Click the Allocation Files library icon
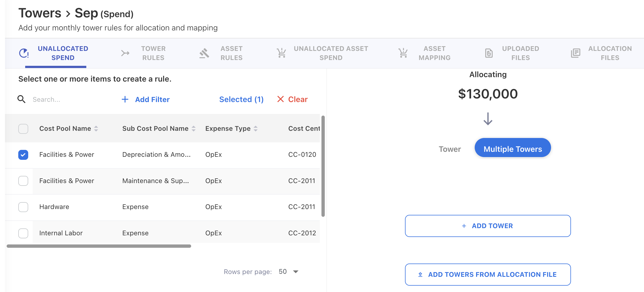This screenshot has width=644, height=292. coord(575,53)
